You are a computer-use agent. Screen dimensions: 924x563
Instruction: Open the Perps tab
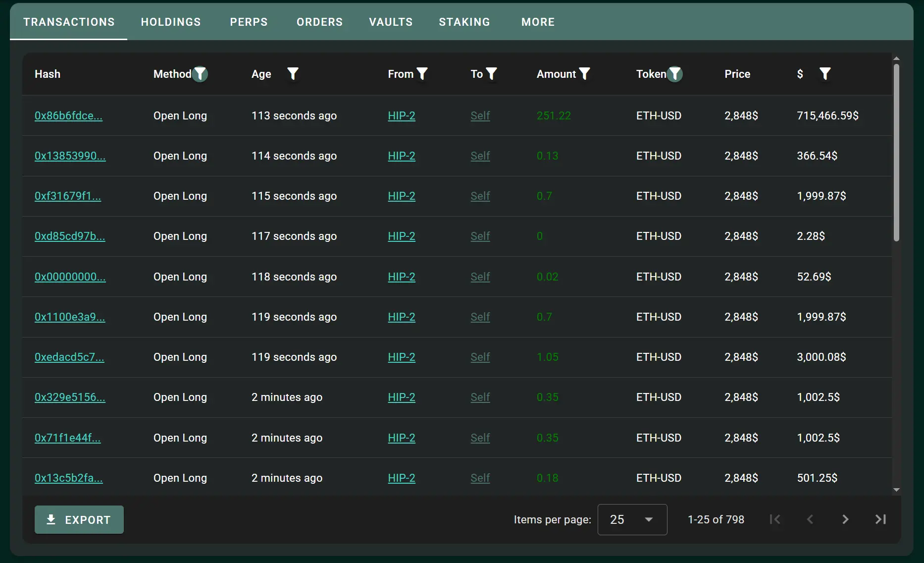point(249,22)
